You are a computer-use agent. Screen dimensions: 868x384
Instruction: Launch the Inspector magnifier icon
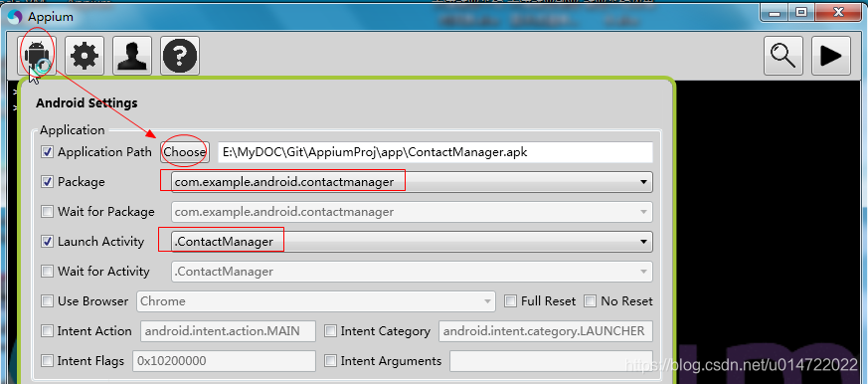(x=783, y=56)
